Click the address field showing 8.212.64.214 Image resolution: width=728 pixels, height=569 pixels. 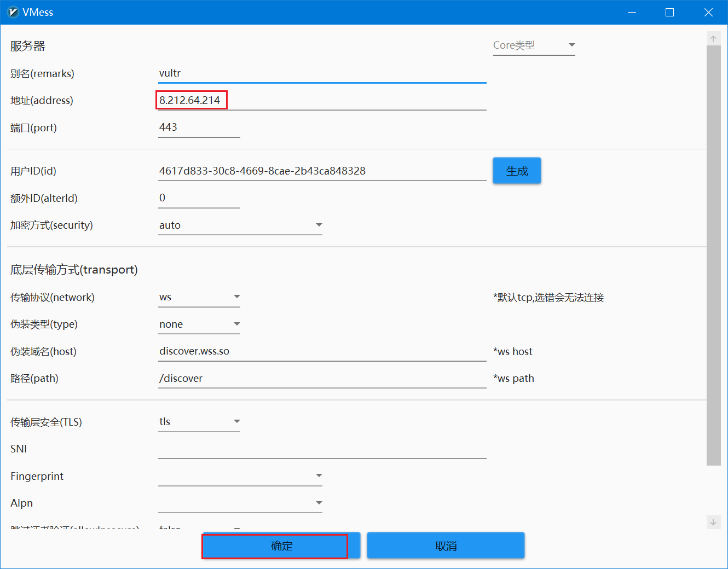[x=322, y=100]
